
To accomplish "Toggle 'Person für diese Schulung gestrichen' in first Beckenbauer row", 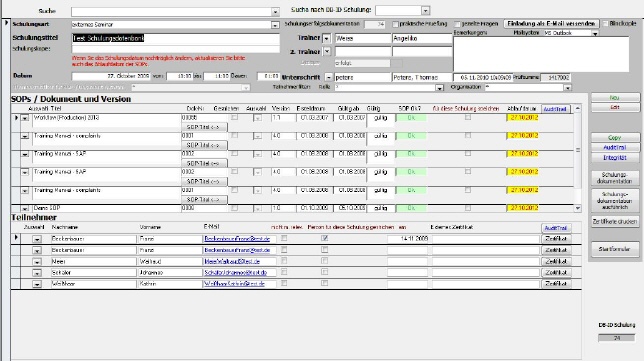I will click(x=324, y=238).
